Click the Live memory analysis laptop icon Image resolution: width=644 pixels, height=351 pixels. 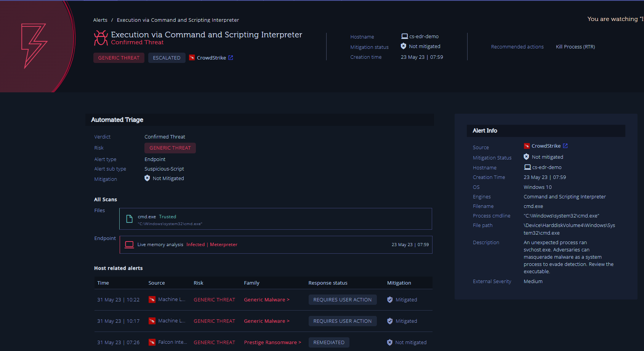pos(130,245)
